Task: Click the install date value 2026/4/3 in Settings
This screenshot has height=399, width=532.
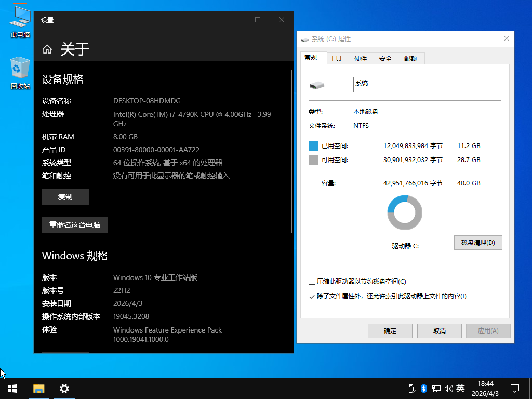Action: pyautogui.click(x=128, y=303)
